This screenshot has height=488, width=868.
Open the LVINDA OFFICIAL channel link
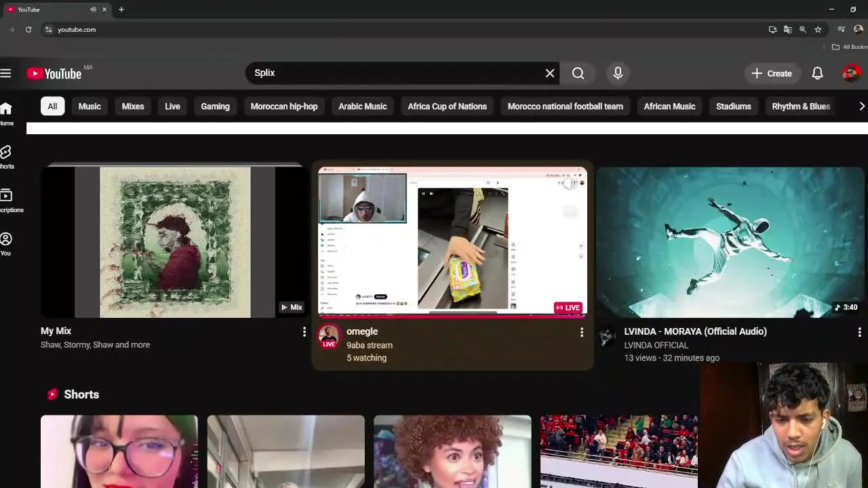[656, 345]
